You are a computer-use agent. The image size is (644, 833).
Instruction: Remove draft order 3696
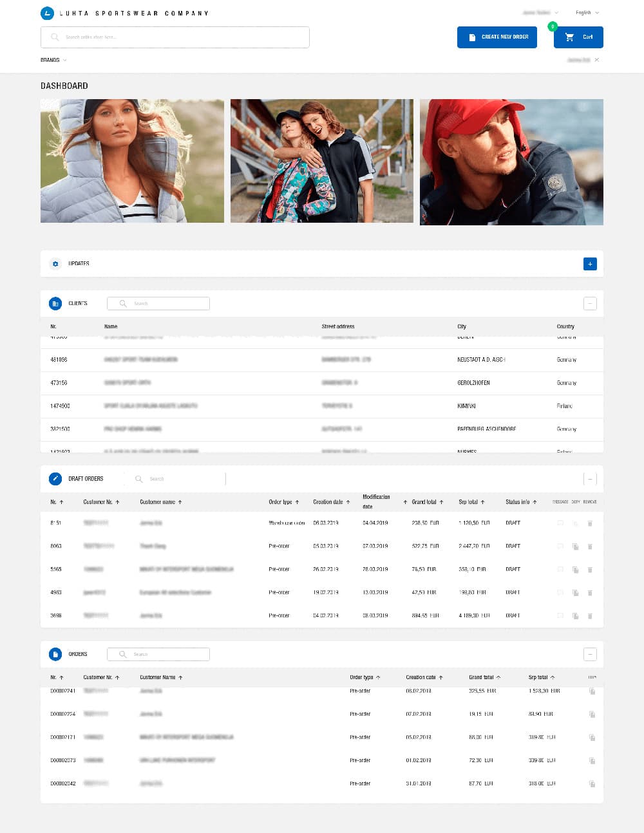590,616
